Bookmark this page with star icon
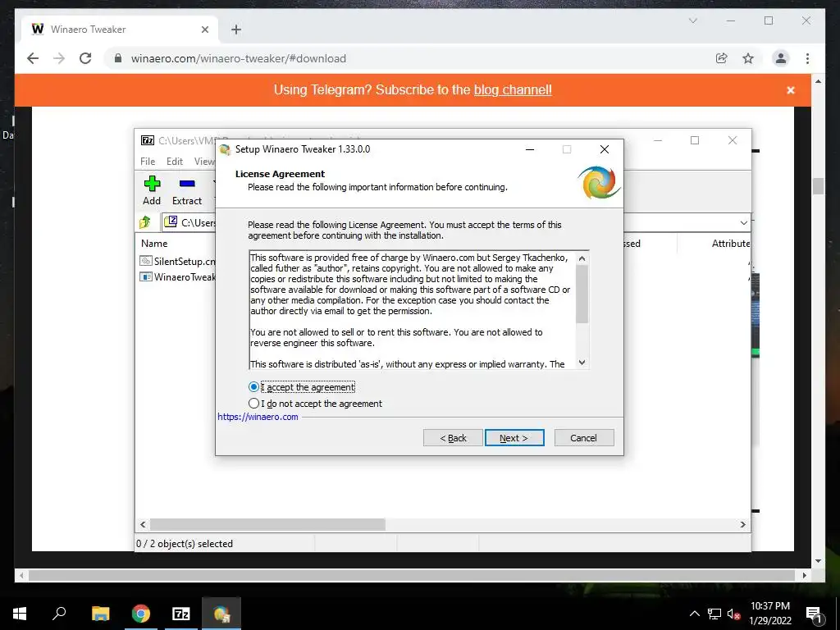 click(x=748, y=58)
